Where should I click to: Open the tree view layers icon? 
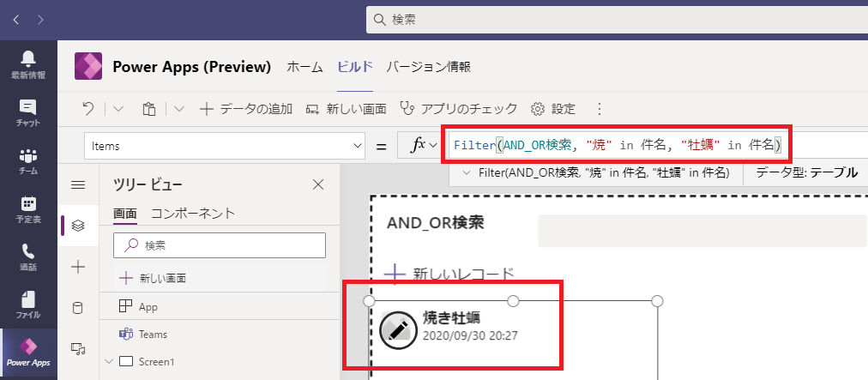point(78,226)
